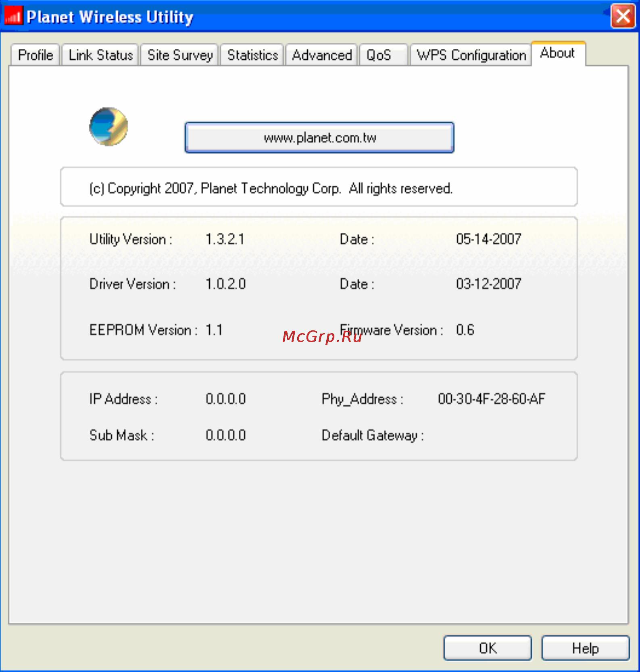Confirm with the OK button
640x672 pixels.
(x=488, y=648)
